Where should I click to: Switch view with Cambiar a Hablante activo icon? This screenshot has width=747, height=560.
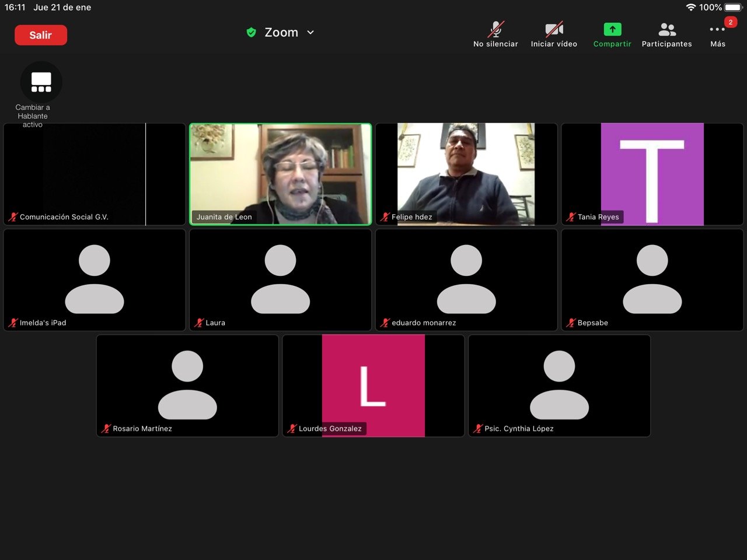click(x=41, y=82)
